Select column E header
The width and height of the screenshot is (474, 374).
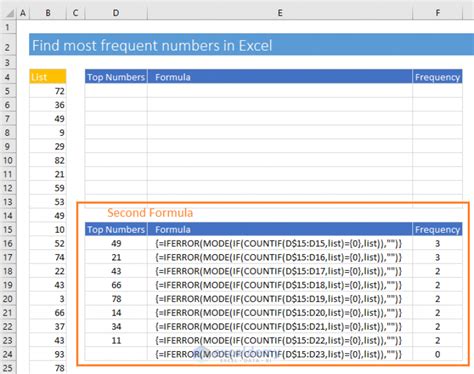click(280, 13)
